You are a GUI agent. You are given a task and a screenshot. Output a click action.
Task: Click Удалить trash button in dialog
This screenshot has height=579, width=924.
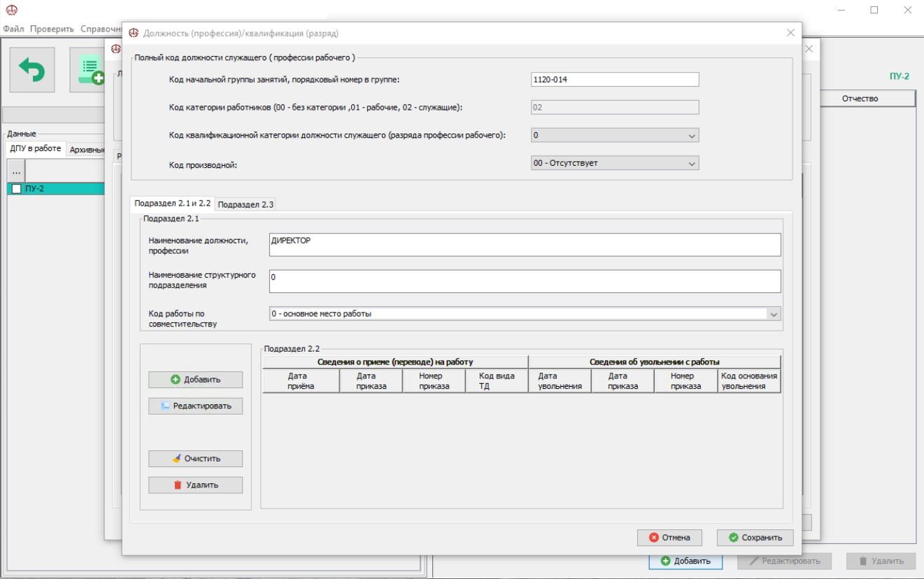195,485
